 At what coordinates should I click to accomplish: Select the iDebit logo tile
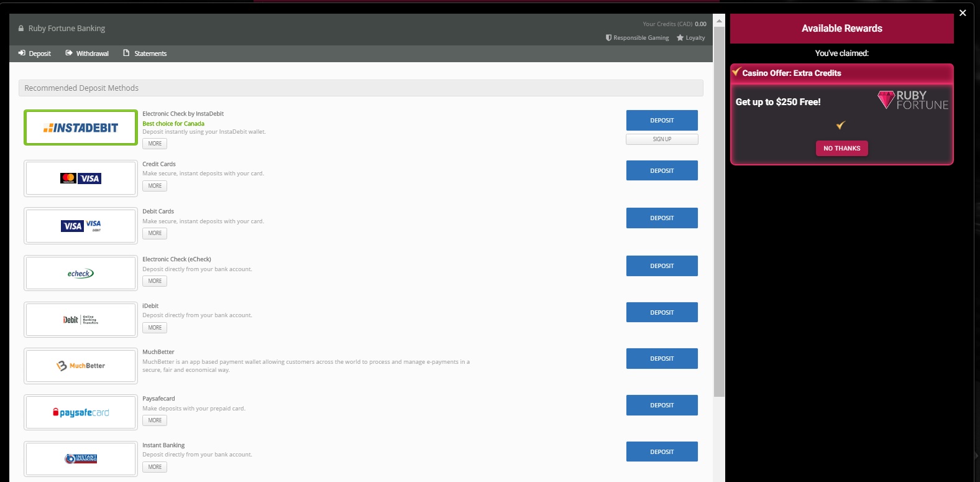81,320
